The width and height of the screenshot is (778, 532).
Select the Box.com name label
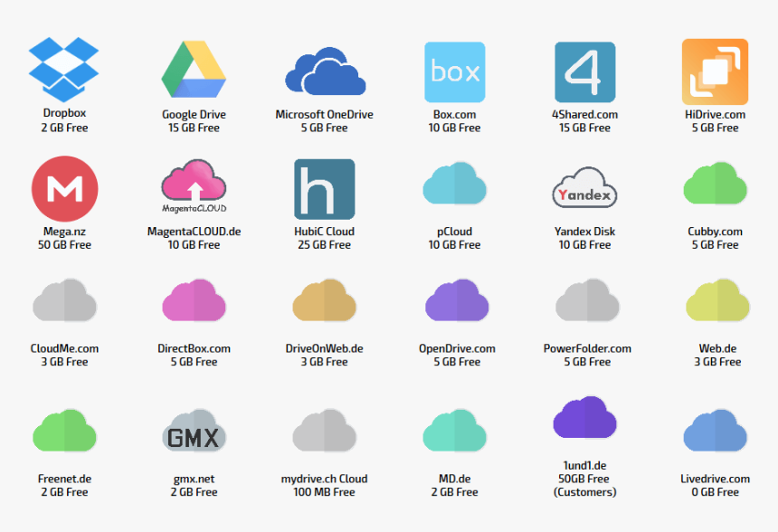click(454, 115)
